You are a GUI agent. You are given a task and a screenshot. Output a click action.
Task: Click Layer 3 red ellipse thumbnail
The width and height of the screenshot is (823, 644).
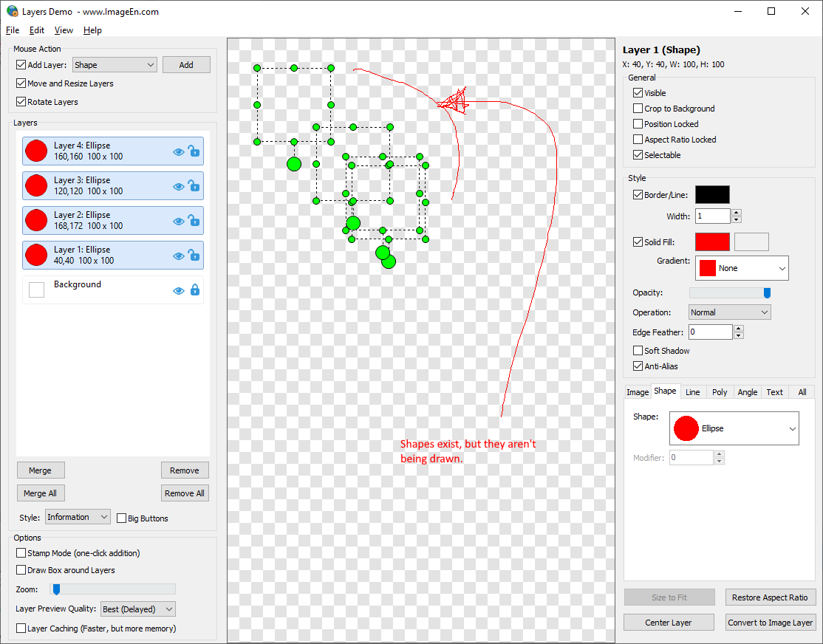36,185
